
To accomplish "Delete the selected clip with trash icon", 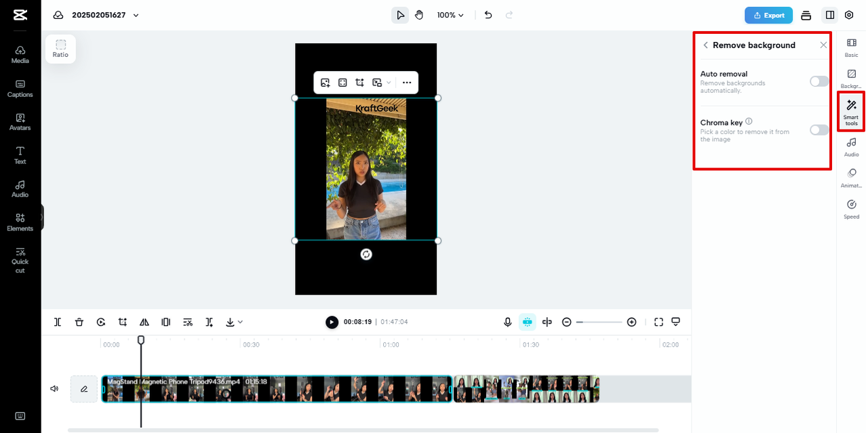I will pos(79,322).
